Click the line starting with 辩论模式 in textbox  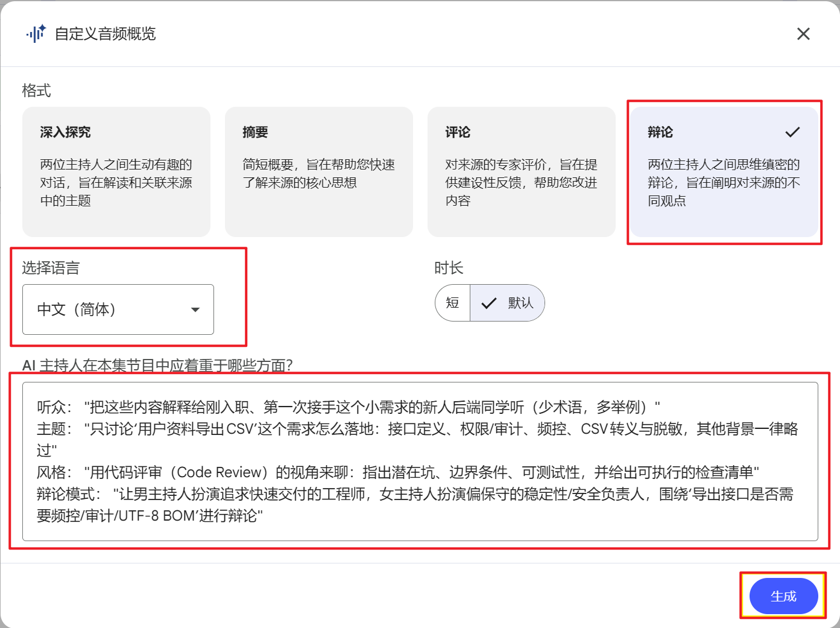pos(415,504)
